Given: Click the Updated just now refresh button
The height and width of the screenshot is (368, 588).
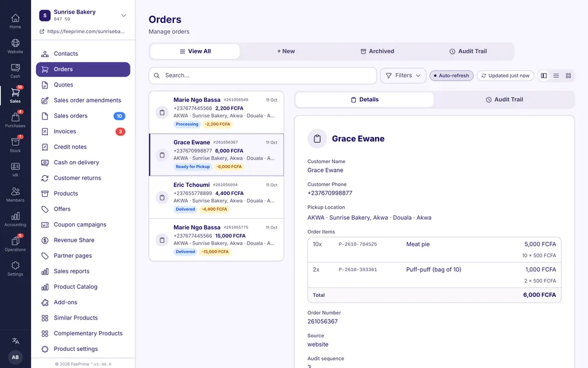Looking at the screenshot, I should tap(505, 75).
